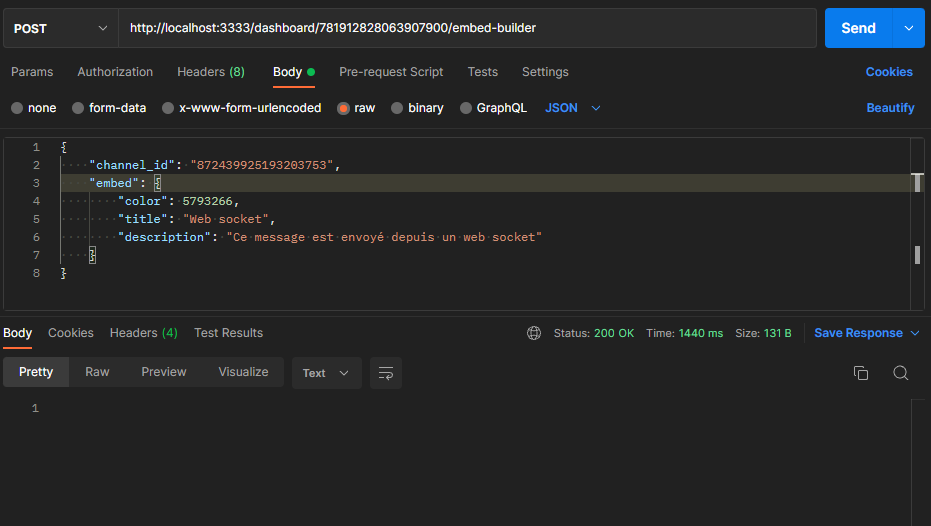Click Beautify to format the JSON
Screen dimensions: 931x526
[x=890, y=108]
